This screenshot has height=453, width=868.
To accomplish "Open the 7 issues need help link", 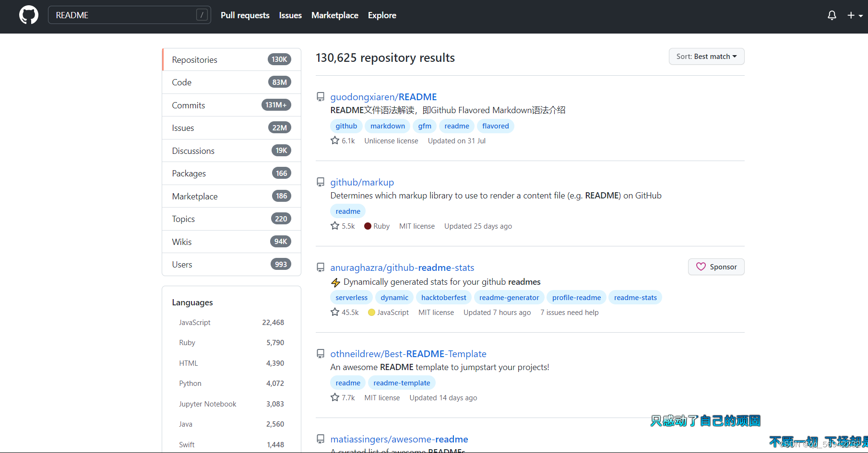I will pyautogui.click(x=570, y=313).
